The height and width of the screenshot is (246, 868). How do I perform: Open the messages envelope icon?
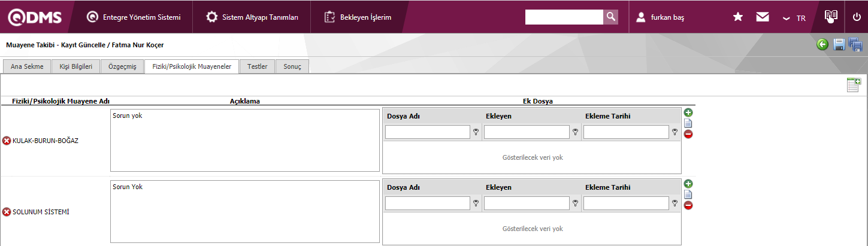pyautogui.click(x=763, y=17)
